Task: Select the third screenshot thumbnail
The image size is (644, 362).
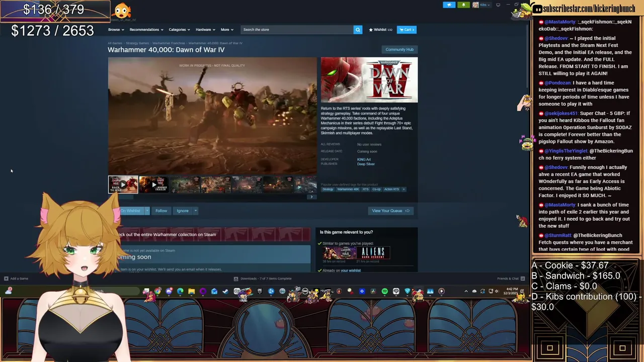Action: [x=185, y=185]
